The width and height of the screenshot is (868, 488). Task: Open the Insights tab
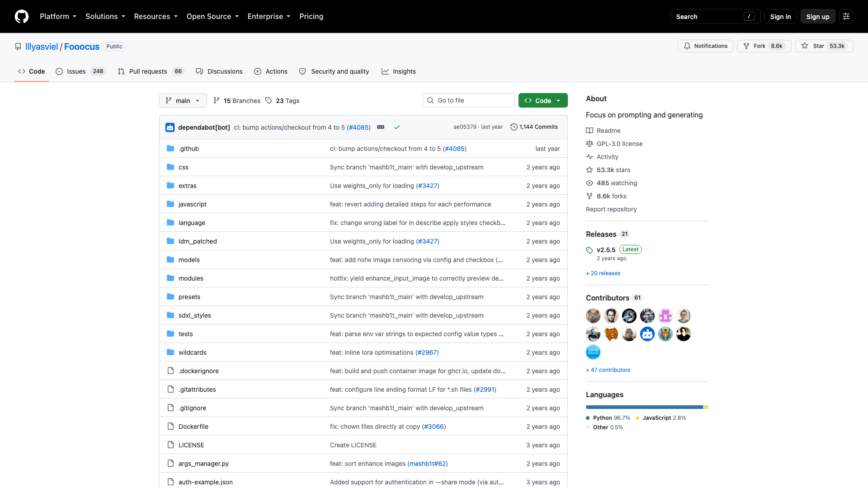[399, 71]
